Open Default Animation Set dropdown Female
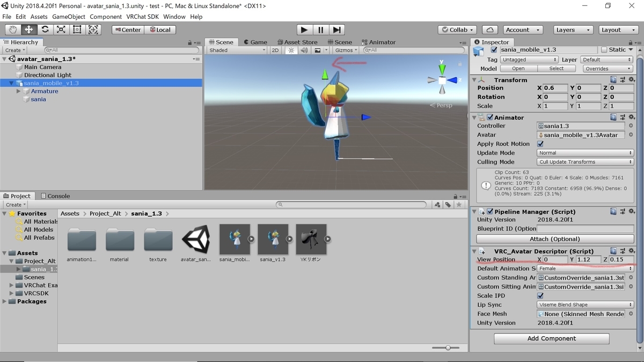 coord(586,269)
